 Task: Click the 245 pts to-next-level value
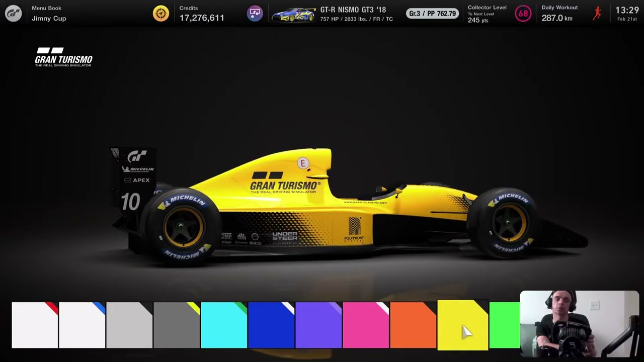pyautogui.click(x=478, y=21)
